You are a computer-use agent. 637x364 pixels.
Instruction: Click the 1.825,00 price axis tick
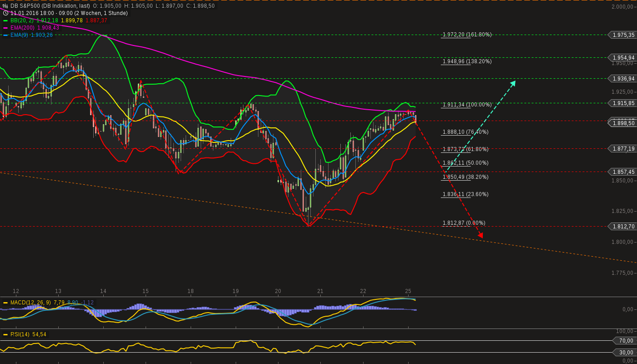pos(623,211)
